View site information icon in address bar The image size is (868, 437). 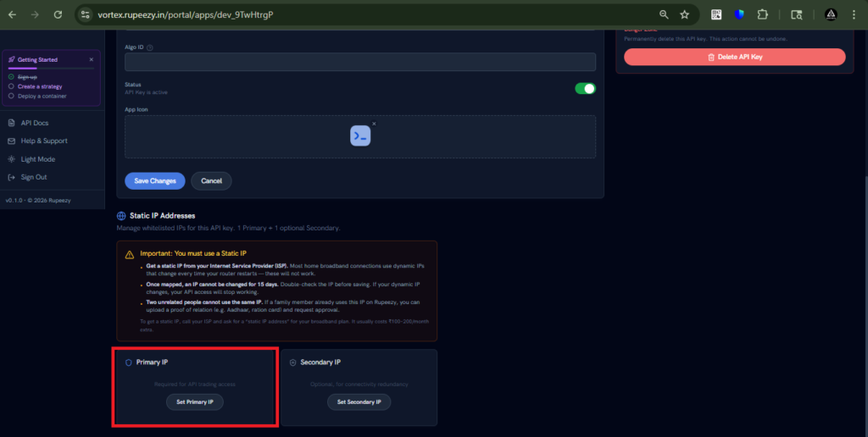pos(86,14)
